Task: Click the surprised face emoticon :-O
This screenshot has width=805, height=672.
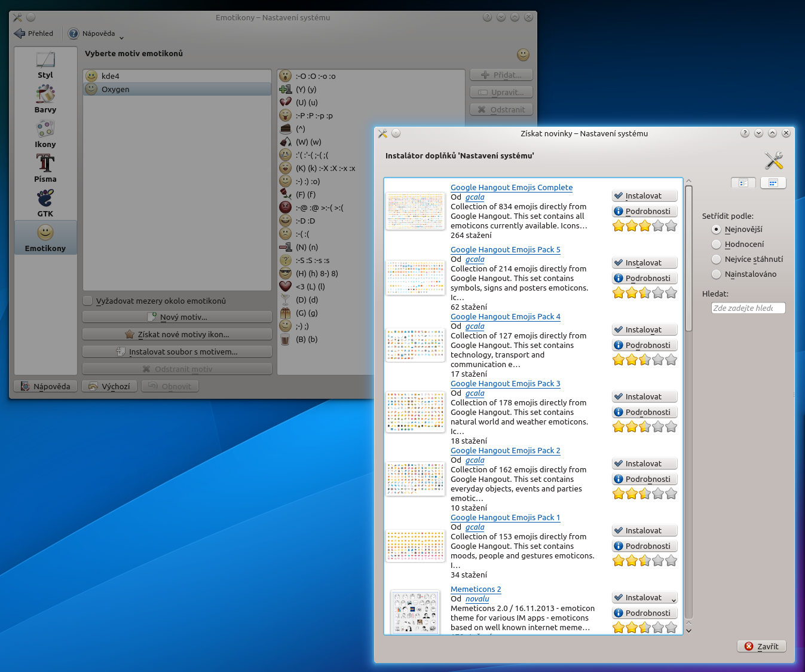Action: click(286, 76)
